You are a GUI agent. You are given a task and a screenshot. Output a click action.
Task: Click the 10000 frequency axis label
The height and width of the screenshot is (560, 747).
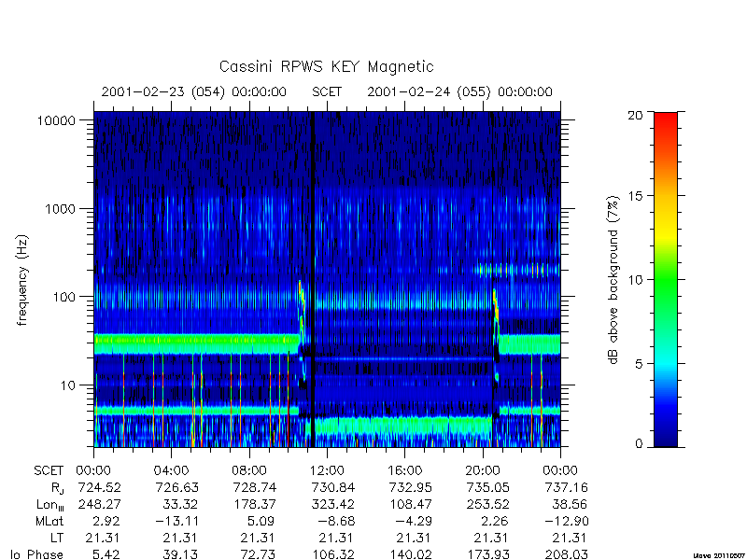coord(56,121)
